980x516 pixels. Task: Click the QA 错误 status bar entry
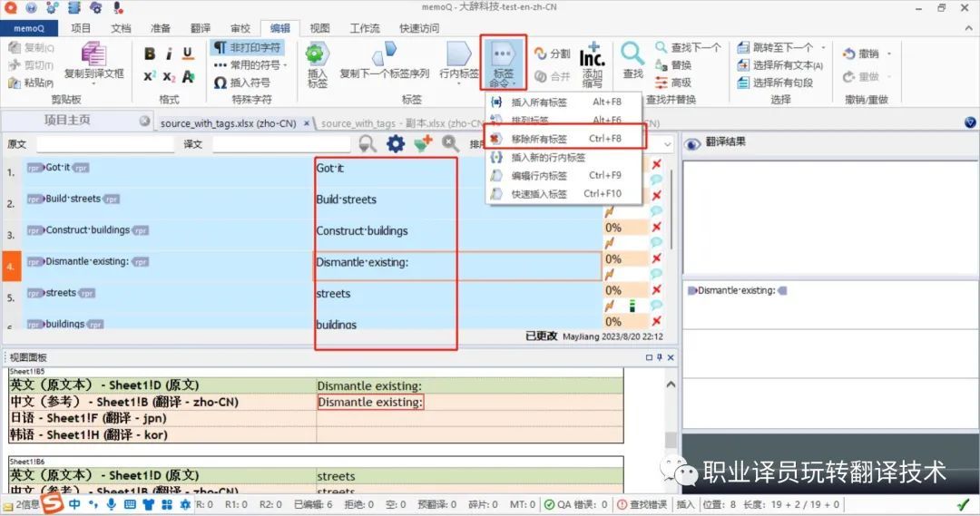[575, 504]
